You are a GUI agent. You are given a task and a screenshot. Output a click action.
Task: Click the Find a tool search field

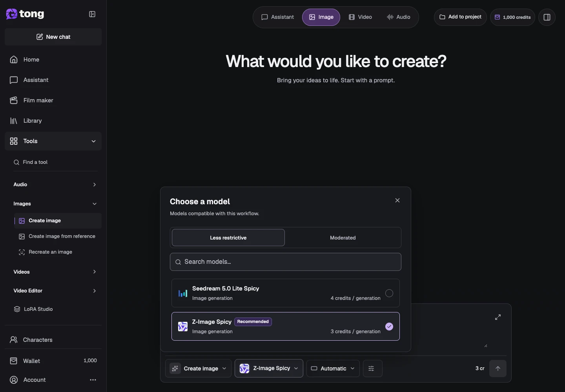click(x=55, y=162)
